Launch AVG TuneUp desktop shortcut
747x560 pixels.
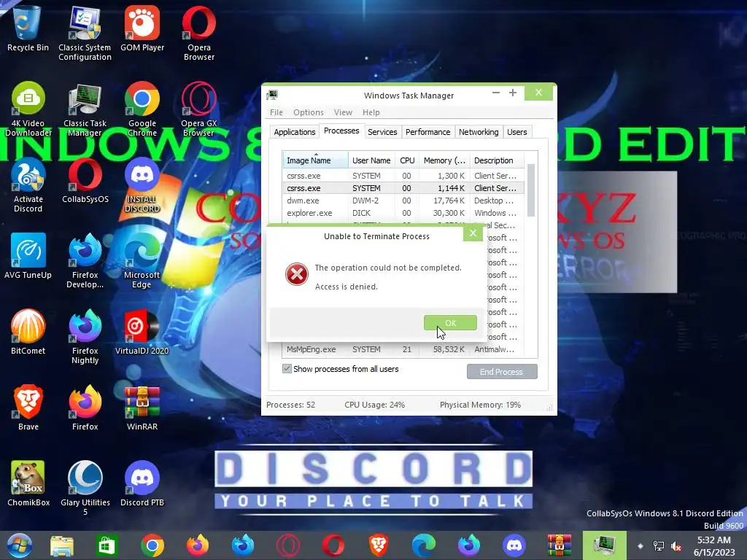click(28, 256)
